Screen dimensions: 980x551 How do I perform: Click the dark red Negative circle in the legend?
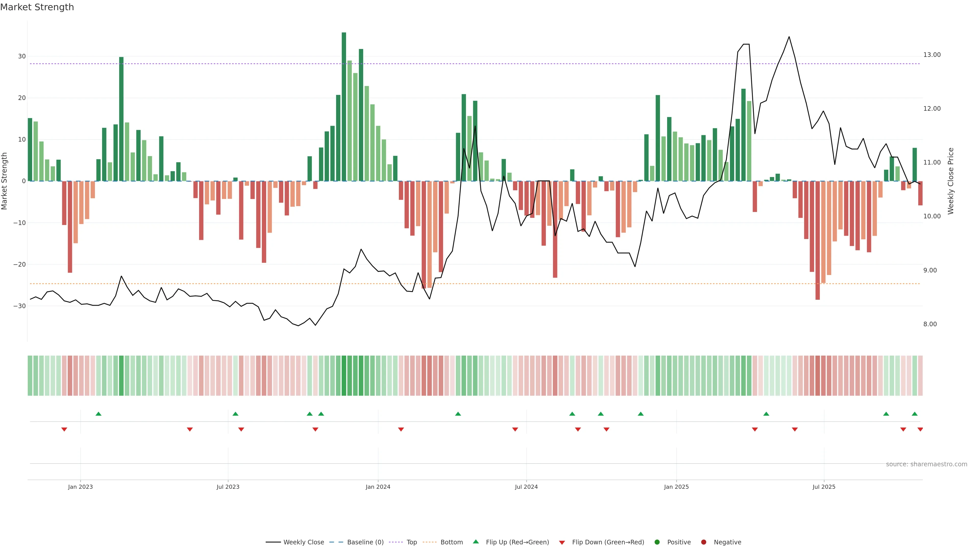coord(703,542)
